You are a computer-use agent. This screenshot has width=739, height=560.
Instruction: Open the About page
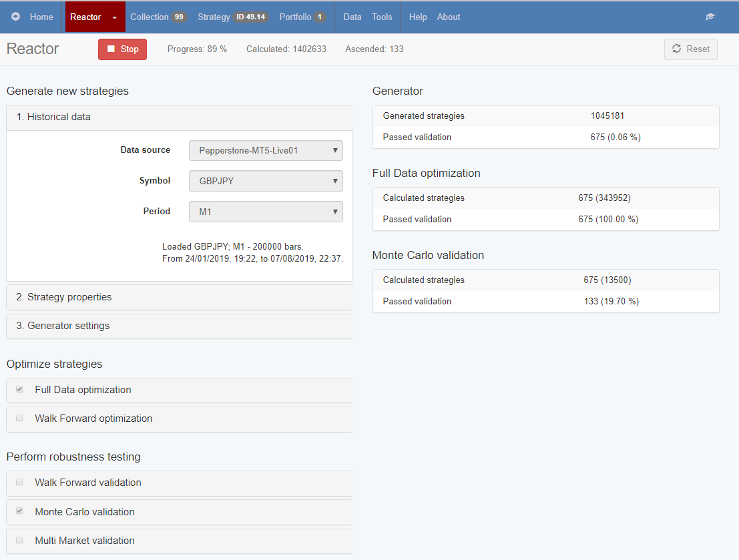coord(448,17)
